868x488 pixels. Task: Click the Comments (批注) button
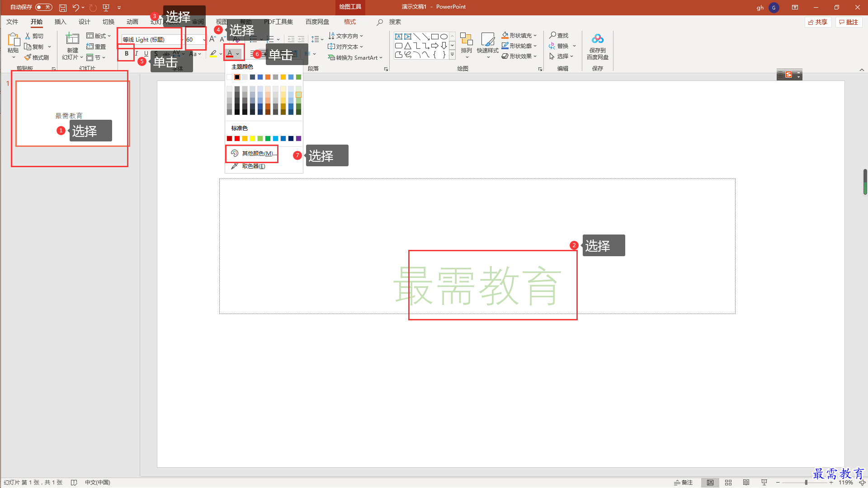coord(849,22)
